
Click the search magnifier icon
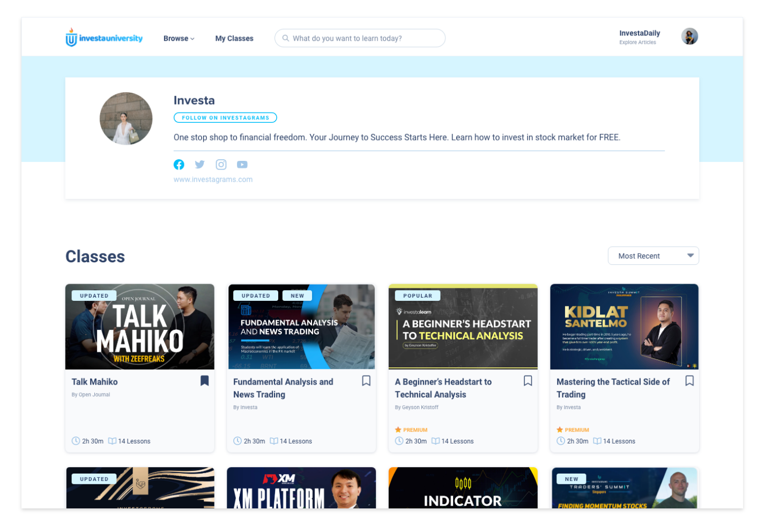click(286, 38)
